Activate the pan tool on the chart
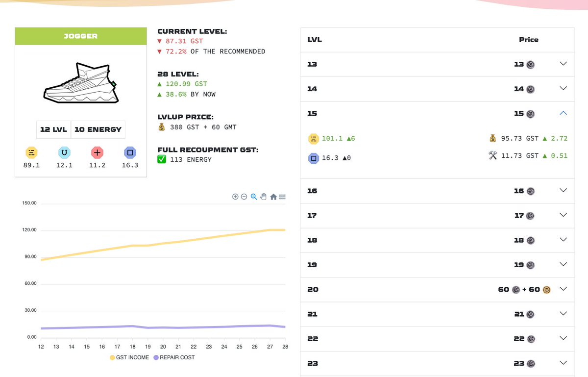The image size is (588, 377). (x=263, y=196)
